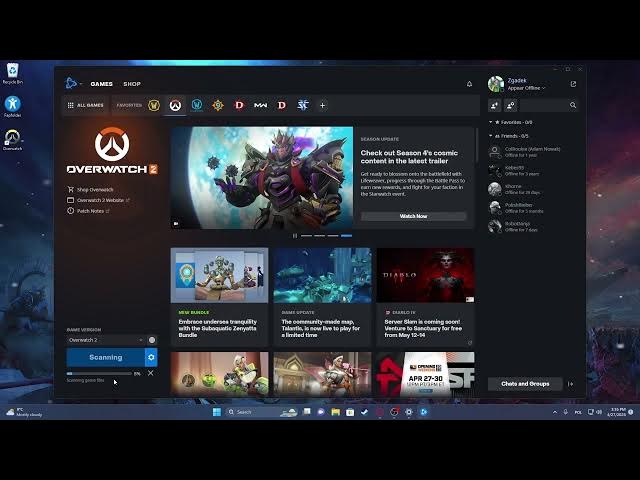Add a game to favorites with plus
The image size is (640, 480).
tap(322, 105)
